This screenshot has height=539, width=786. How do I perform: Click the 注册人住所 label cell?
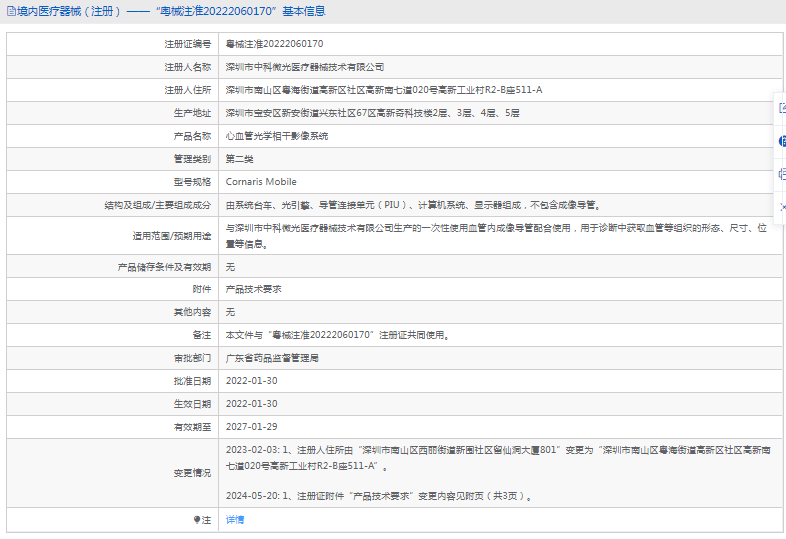pos(113,90)
